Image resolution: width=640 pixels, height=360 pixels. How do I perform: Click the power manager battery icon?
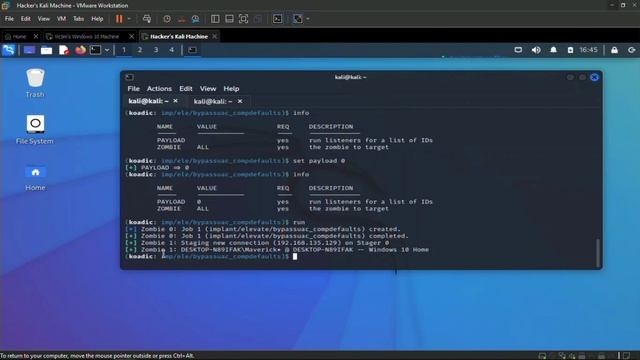[570, 50]
